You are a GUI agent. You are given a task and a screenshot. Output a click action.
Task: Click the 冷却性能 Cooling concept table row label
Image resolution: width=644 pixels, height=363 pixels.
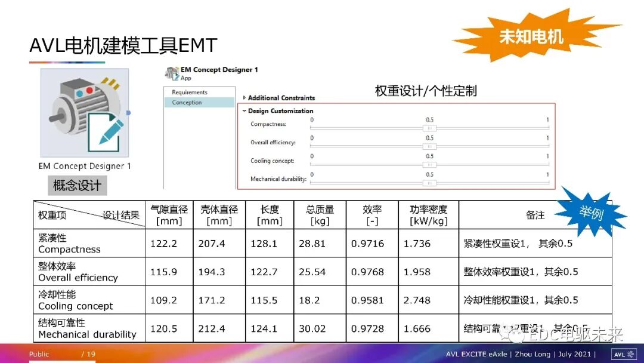76,300
